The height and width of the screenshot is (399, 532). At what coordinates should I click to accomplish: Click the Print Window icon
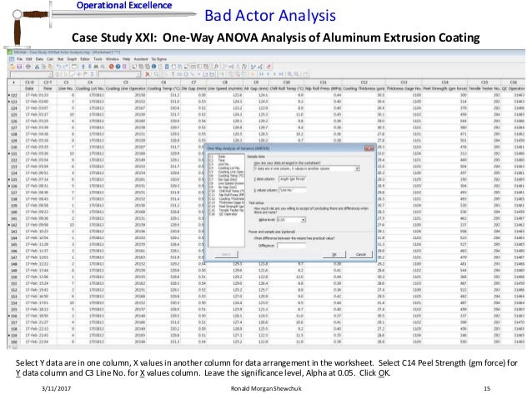(x=28, y=67)
